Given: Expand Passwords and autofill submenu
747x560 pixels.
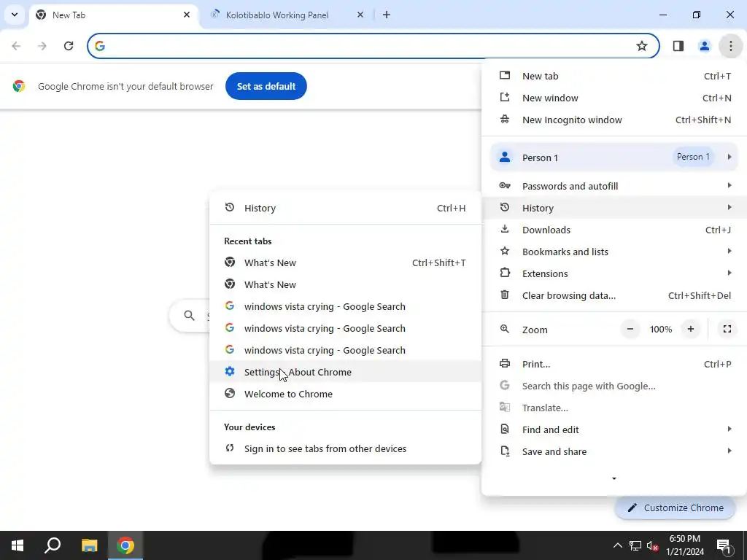Looking at the screenshot, I should tap(614, 186).
